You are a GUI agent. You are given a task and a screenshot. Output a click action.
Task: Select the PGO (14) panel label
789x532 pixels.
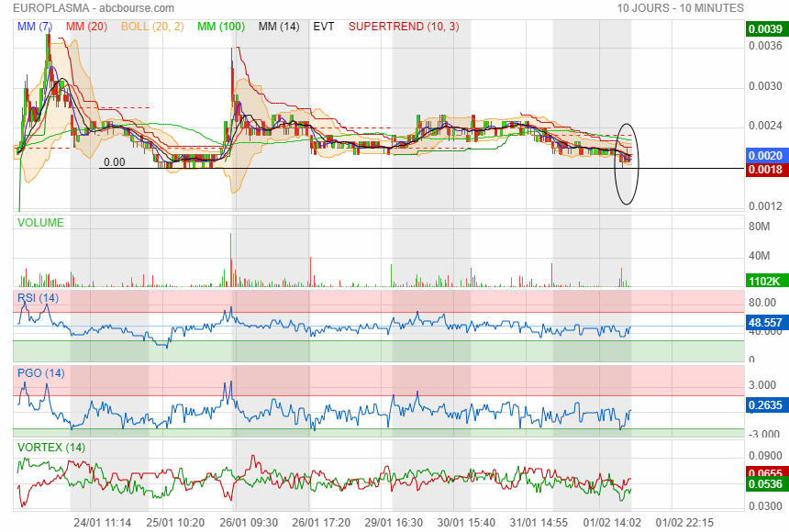[x=40, y=373]
